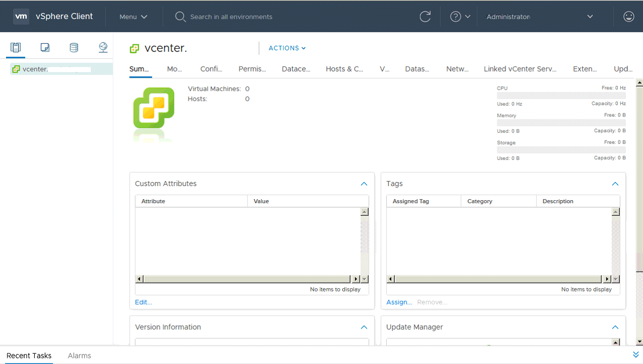Image resolution: width=643 pixels, height=364 pixels.
Task: Collapse the Update Manager panel
Action: click(615, 327)
